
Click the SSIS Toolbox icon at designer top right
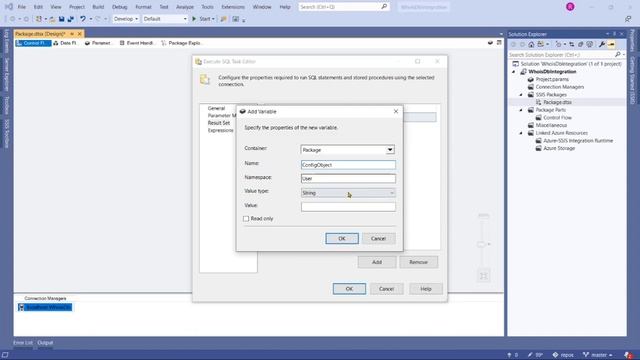pyautogui.click(x=499, y=42)
